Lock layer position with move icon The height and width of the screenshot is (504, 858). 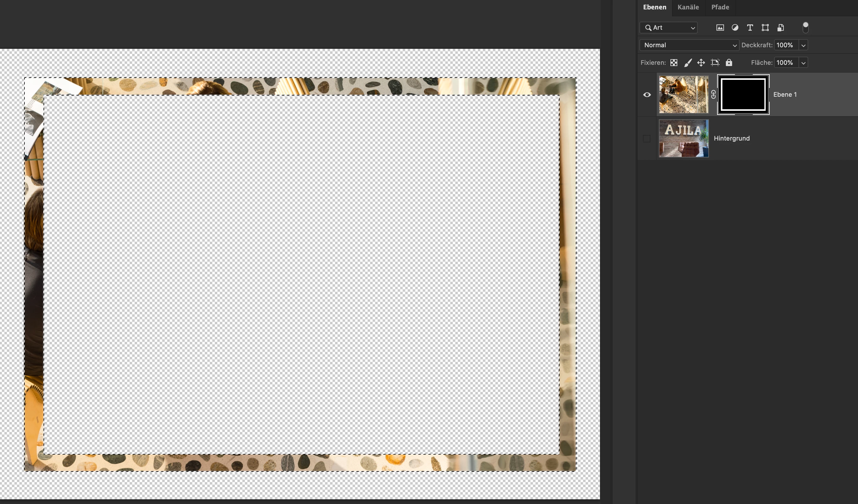[x=701, y=63]
